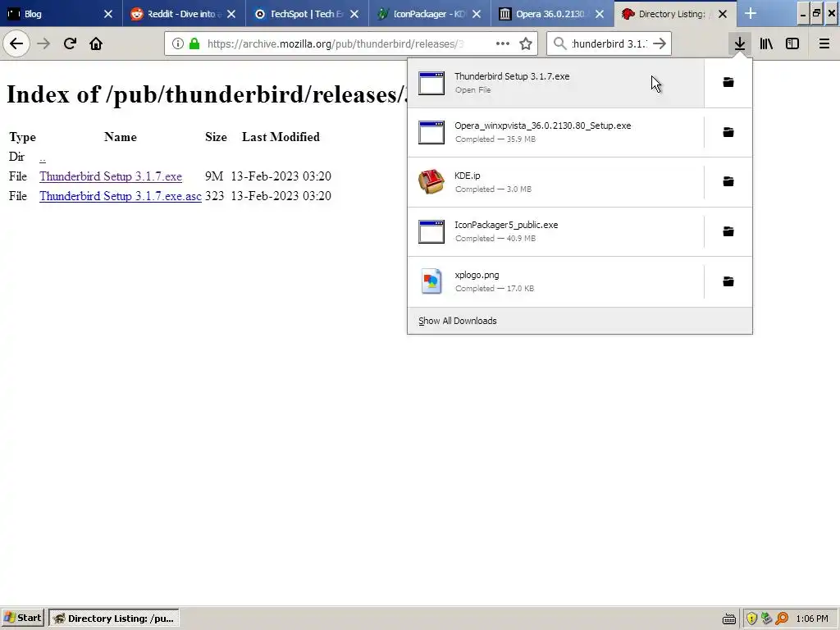Show sidebars toolbar button
This screenshot has height=630, width=840.
pos(792,43)
